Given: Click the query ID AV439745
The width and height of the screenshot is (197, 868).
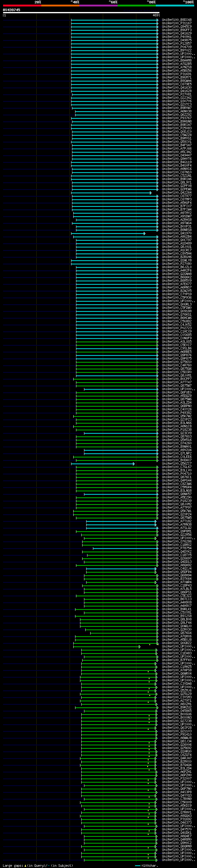Looking at the screenshot, I should pos(11,10).
